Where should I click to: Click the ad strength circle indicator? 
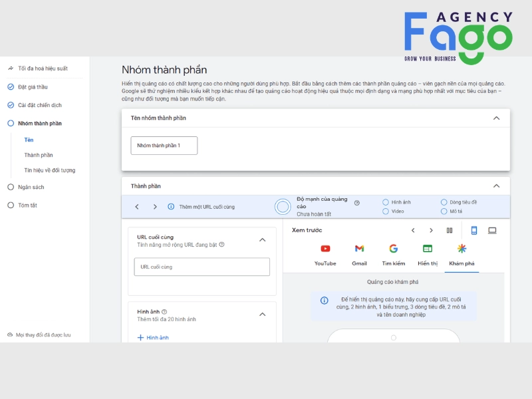[283, 207]
